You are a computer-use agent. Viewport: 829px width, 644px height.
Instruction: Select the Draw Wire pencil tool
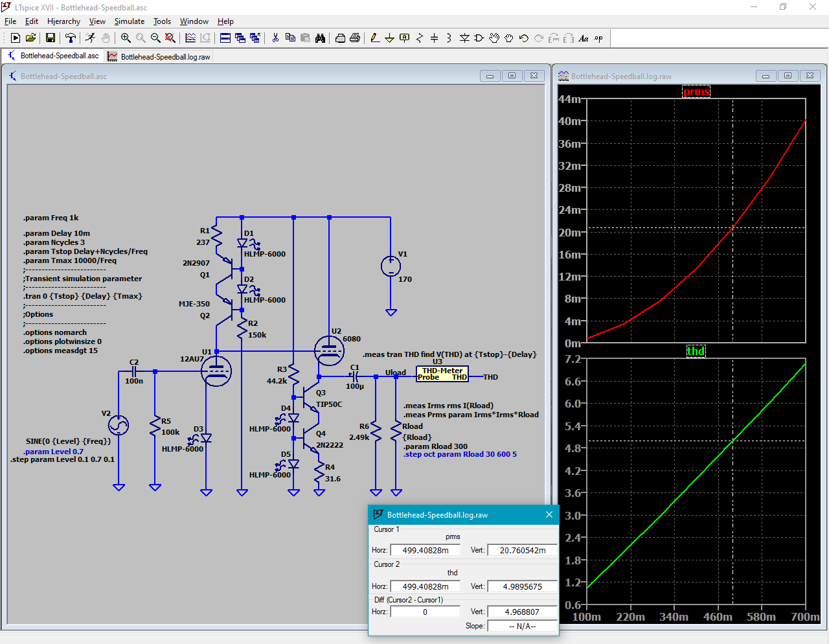375,38
